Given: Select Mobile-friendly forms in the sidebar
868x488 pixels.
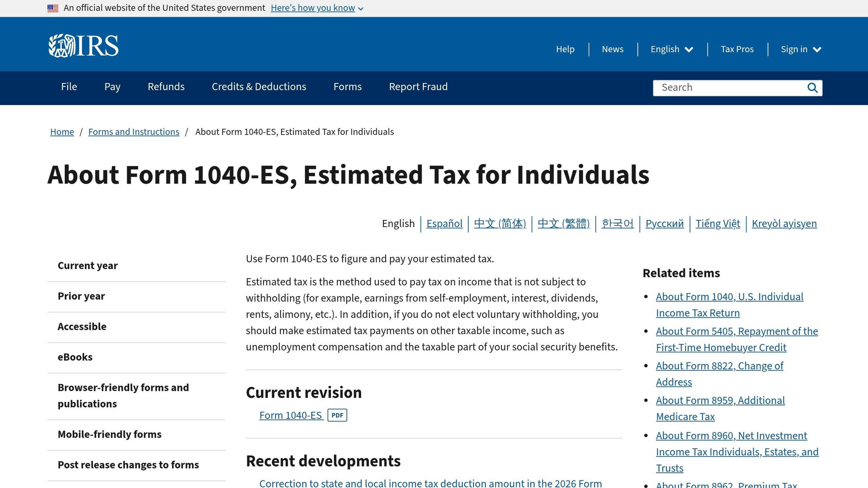Looking at the screenshot, I should click(x=136, y=435).
